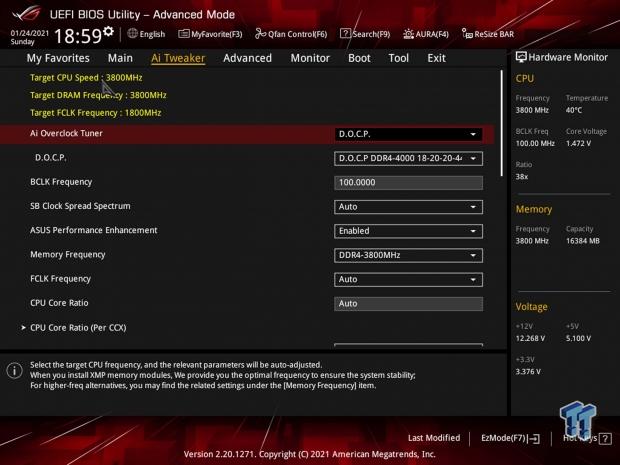The width and height of the screenshot is (620, 465).
Task: Open the Tool tab
Action: (x=399, y=58)
